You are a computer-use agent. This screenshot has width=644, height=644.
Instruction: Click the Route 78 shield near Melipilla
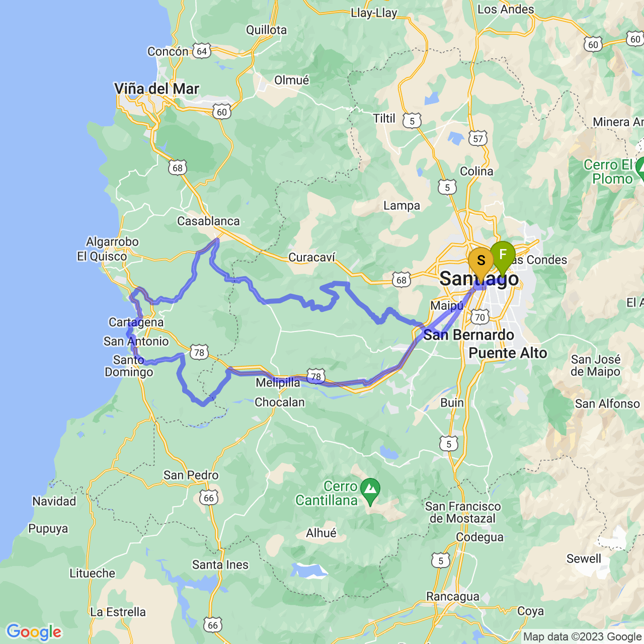point(315,376)
